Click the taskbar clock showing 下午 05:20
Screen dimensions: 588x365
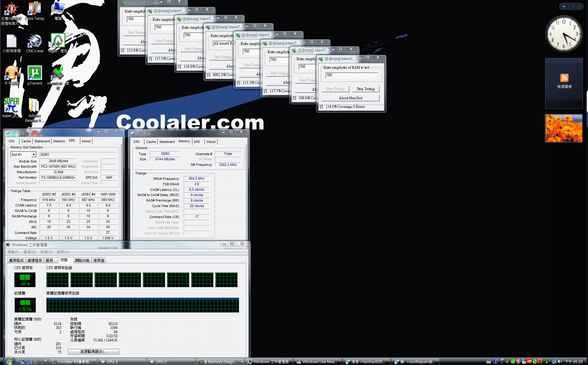(x=573, y=362)
